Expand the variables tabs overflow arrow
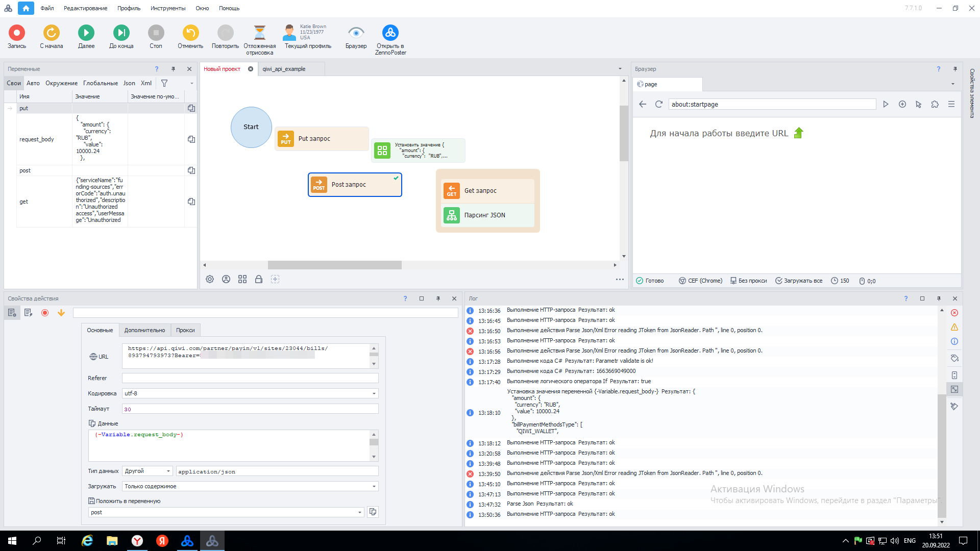 [192, 83]
